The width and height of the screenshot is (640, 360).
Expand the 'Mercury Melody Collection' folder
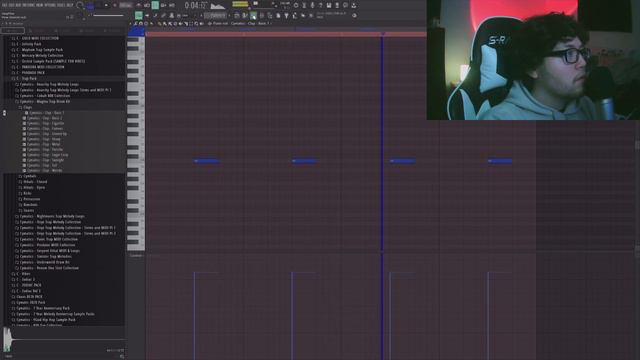(42, 56)
